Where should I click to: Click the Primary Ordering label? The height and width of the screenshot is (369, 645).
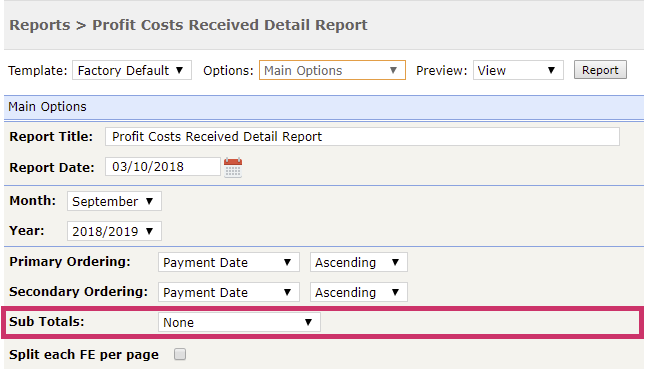(x=70, y=262)
